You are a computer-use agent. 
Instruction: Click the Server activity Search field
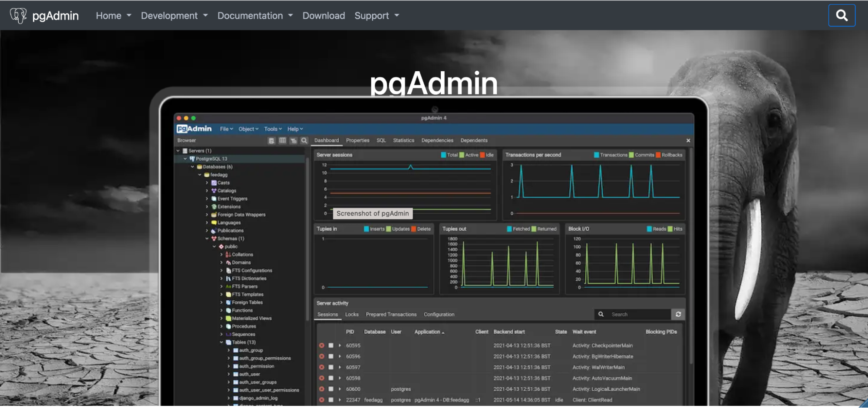click(x=633, y=314)
